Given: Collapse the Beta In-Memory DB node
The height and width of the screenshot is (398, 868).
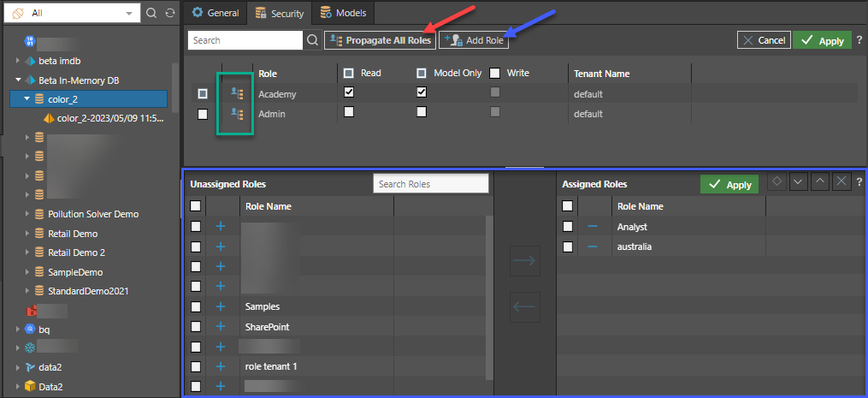Looking at the screenshot, I should pos(18,80).
